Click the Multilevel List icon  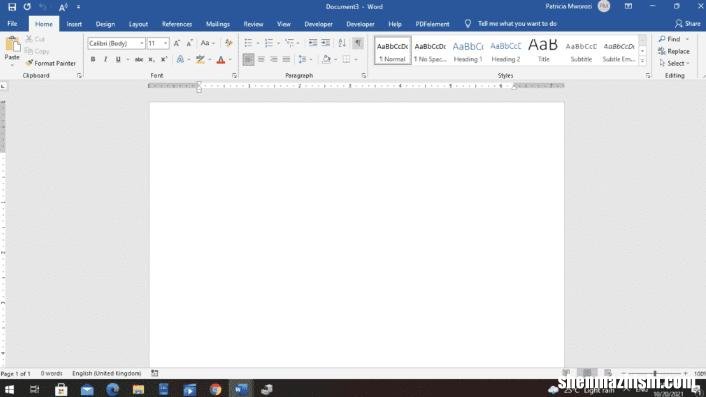[x=290, y=43]
